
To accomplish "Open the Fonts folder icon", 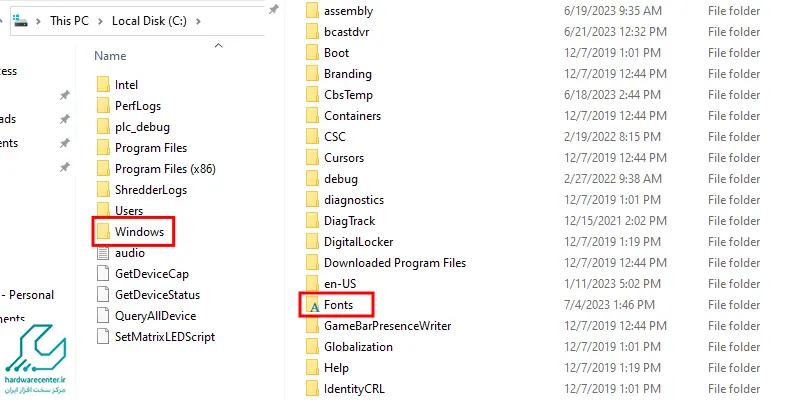I will tap(313, 305).
